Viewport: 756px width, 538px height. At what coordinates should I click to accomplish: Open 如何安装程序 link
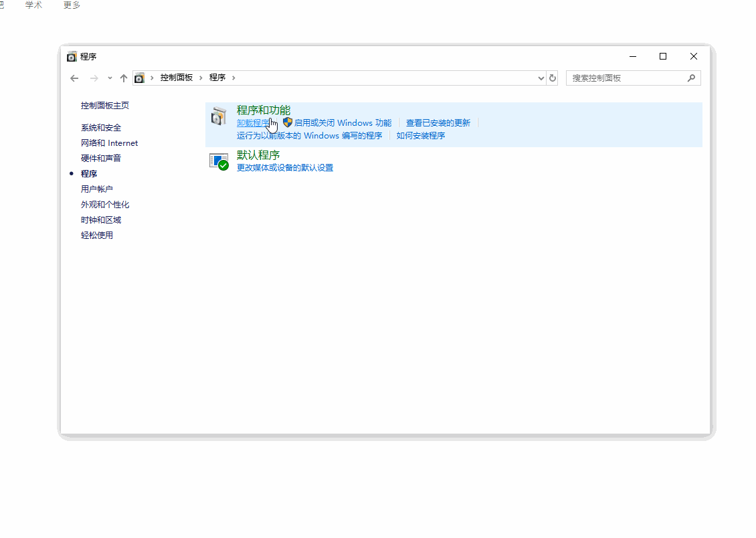(x=420, y=136)
